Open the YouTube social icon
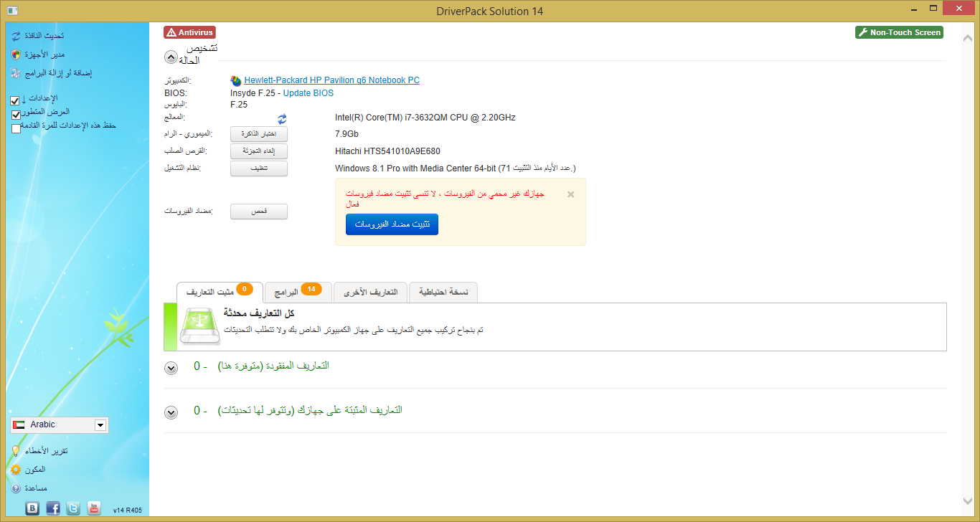The width and height of the screenshot is (980, 522). coord(94,508)
